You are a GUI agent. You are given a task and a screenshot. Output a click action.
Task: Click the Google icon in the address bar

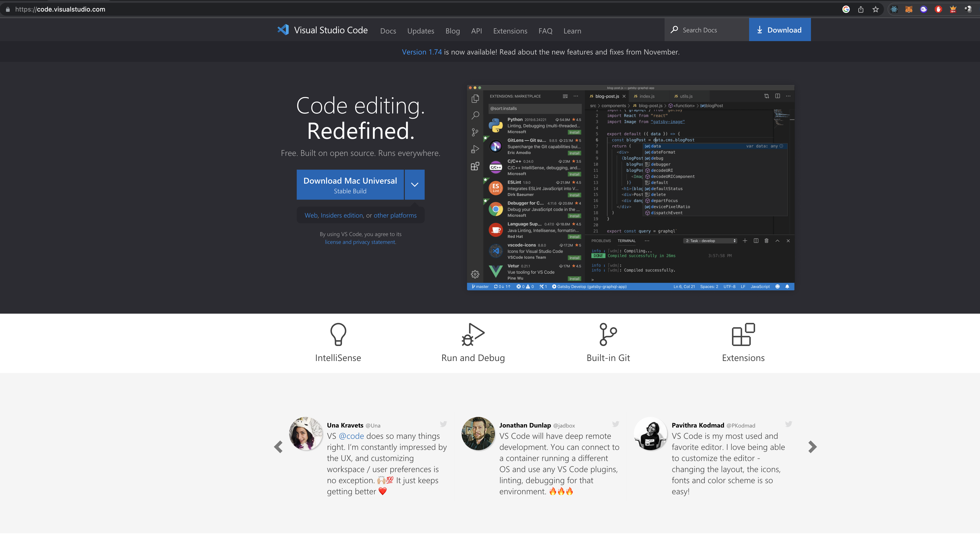coord(846,9)
